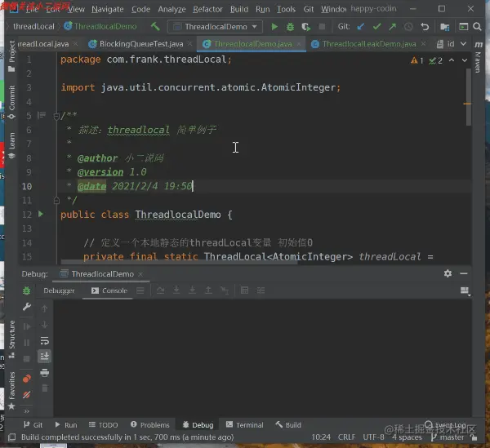Click Resume Program icon in debug sidebar
The image size is (490, 448).
27,326
